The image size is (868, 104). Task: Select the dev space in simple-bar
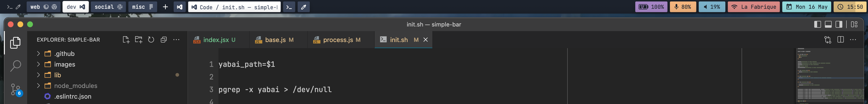pos(76,7)
